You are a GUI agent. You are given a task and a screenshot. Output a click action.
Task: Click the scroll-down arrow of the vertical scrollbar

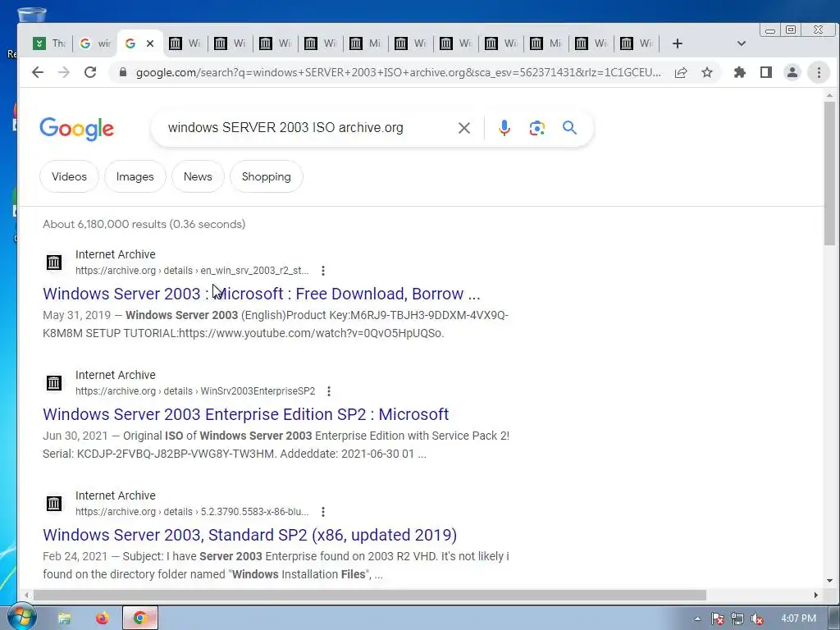tap(829, 581)
